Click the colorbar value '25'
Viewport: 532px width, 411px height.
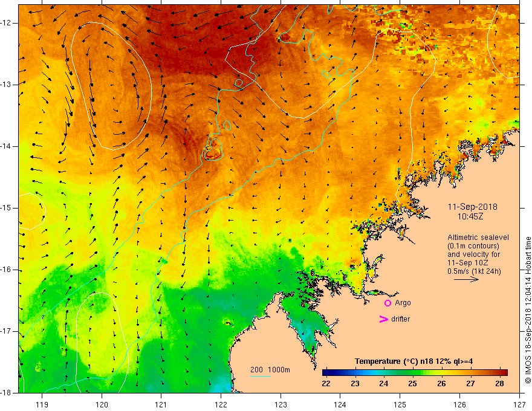pyautogui.click(x=412, y=384)
